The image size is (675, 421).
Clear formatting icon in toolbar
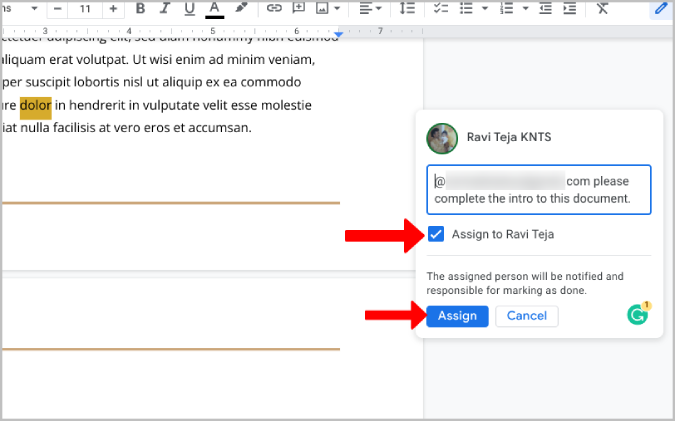602,9
